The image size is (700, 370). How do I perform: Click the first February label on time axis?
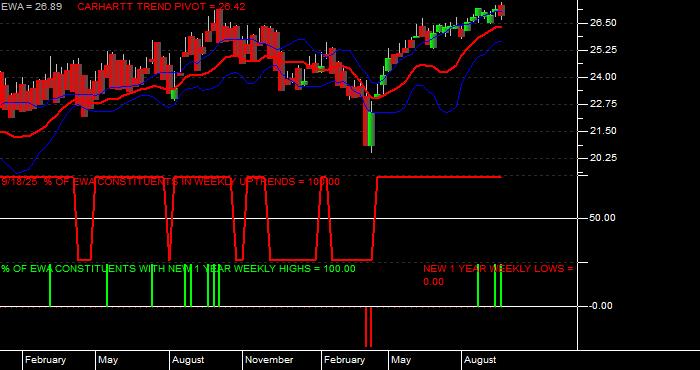pyautogui.click(x=45, y=360)
